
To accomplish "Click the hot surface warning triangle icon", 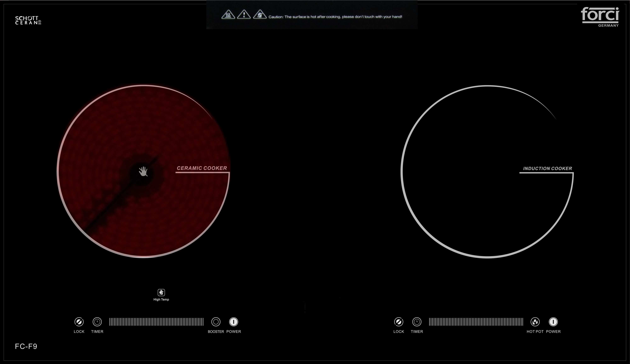I will (x=228, y=15).
